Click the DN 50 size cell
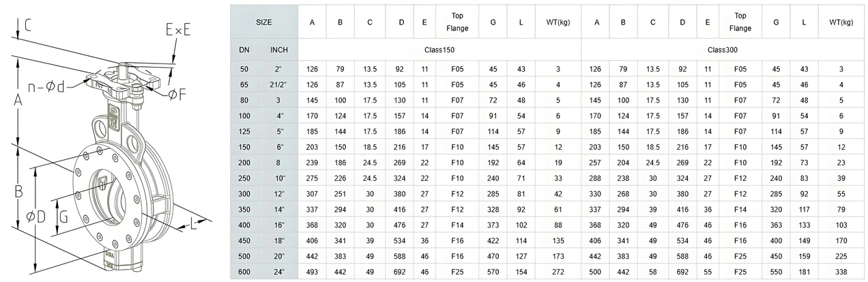Viewport: 868px width, 282px height. pos(244,69)
